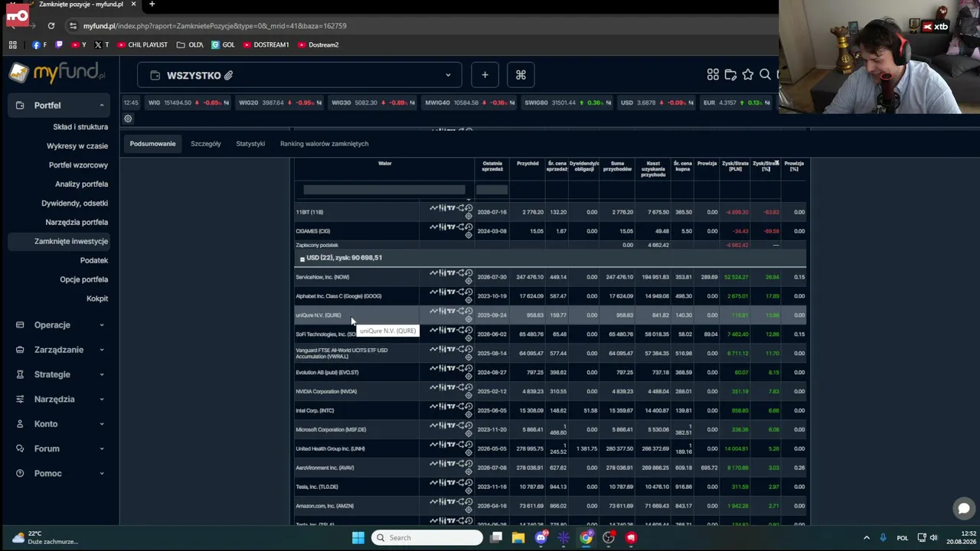
Task: Open candlestick icon for Microsoft row
Action: point(443,425)
